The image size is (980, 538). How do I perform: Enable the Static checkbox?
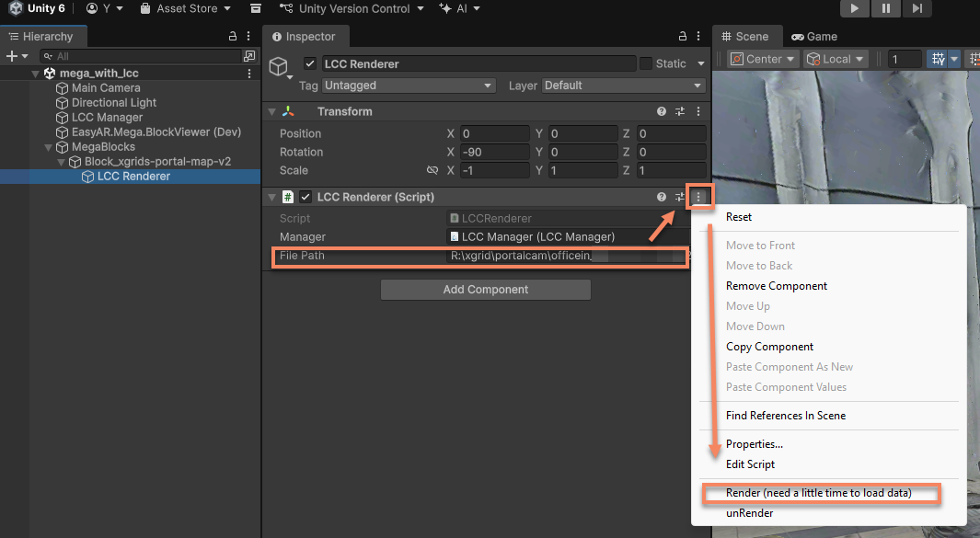pos(646,63)
